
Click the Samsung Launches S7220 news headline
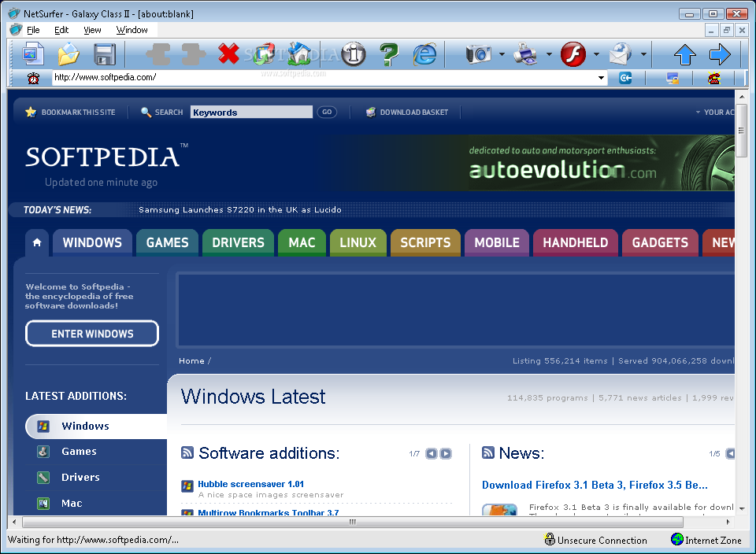(x=239, y=209)
